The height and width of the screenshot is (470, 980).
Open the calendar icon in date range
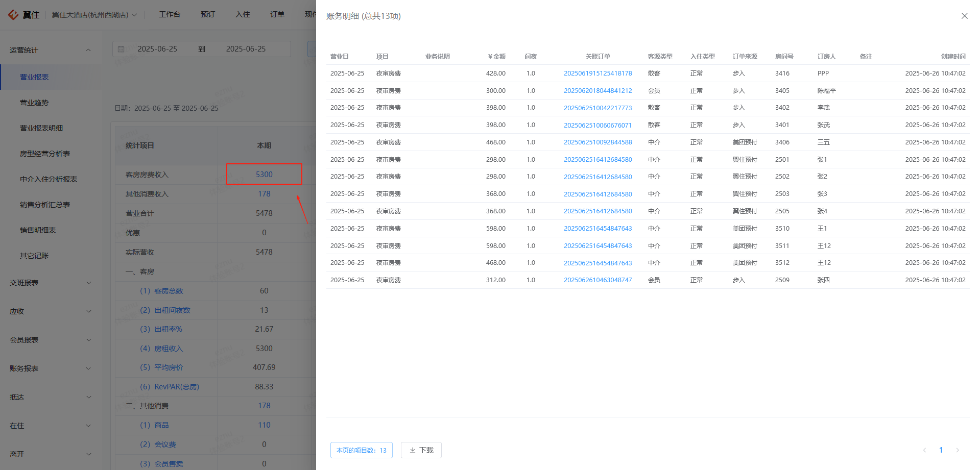pyautogui.click(x=121, y=49)
